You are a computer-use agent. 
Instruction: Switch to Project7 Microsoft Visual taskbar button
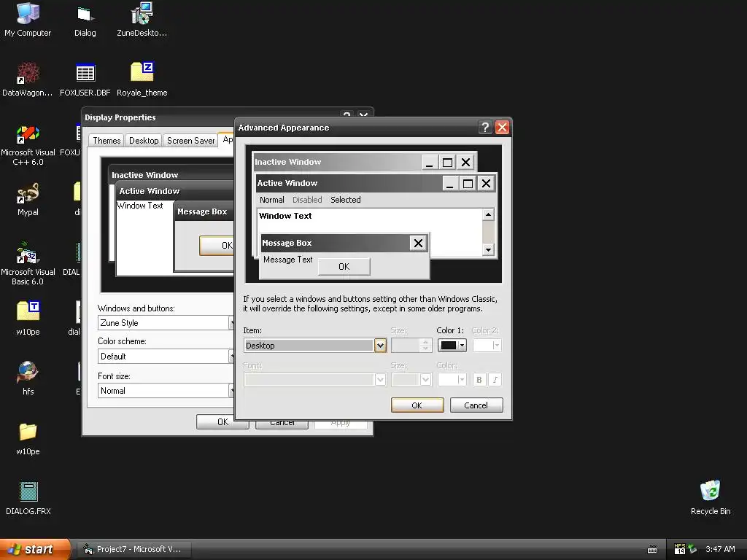point(134,549)
